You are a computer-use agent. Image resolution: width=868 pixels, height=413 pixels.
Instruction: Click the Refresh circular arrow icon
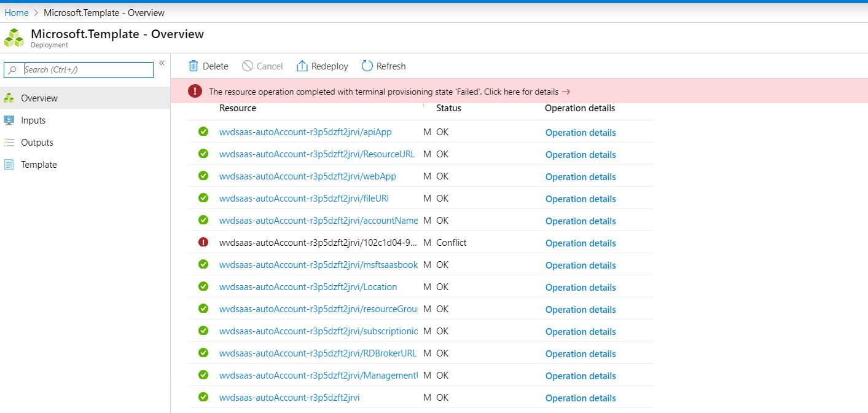pos(367,66)
